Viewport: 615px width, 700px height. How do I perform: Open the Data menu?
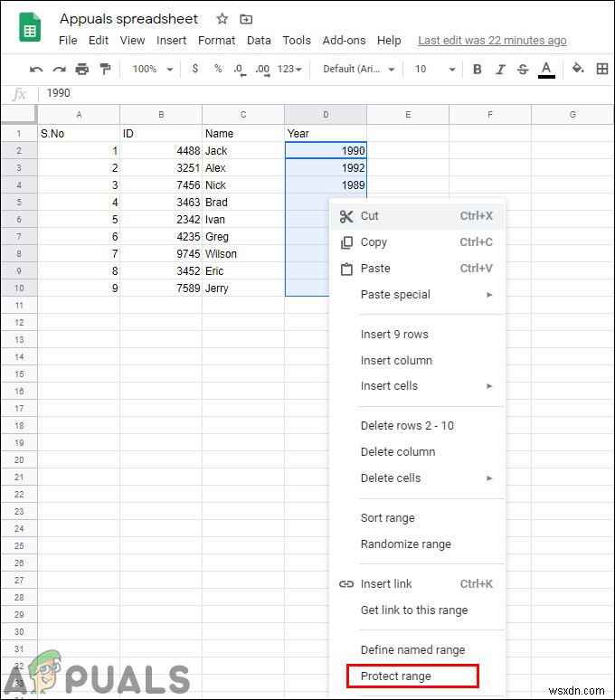click(x=259, y=41)
